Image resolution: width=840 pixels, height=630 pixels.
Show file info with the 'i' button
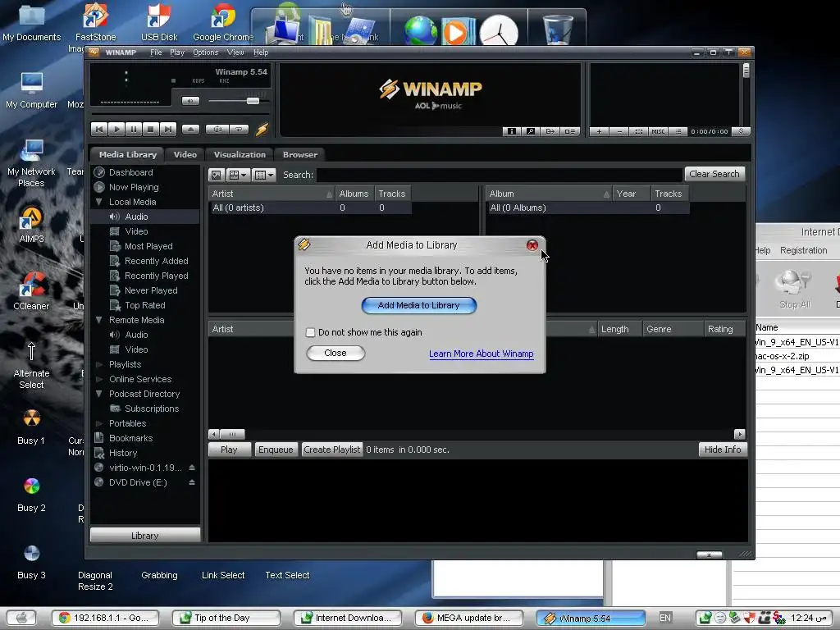(512, 131)
